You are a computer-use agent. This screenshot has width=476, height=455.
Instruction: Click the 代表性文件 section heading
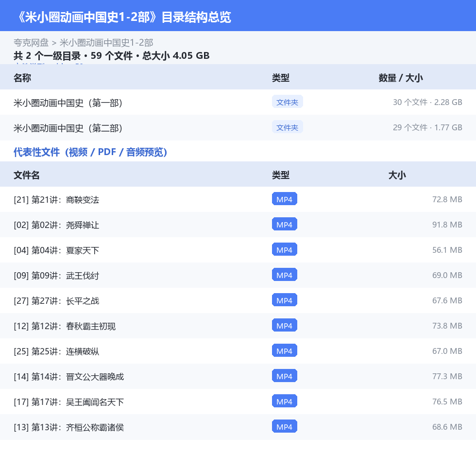(90, 152)
